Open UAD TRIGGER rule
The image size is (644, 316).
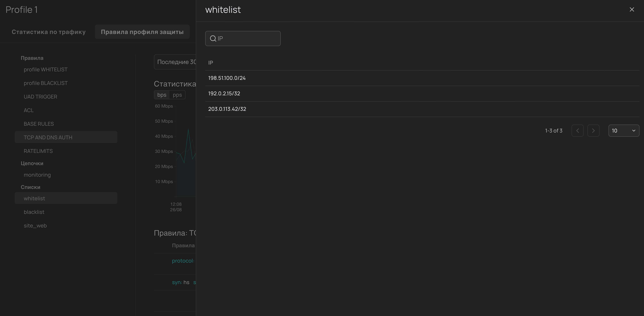tap(66, 97)
